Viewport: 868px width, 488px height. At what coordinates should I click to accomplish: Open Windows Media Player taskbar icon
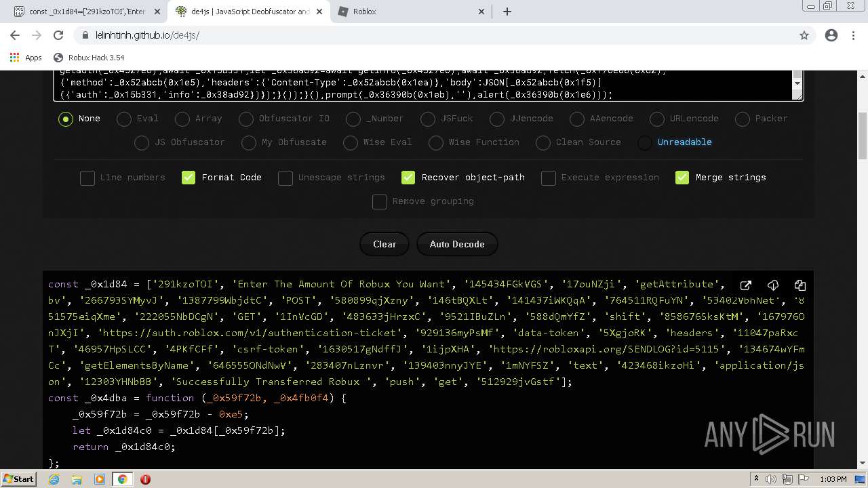(100, 479)
